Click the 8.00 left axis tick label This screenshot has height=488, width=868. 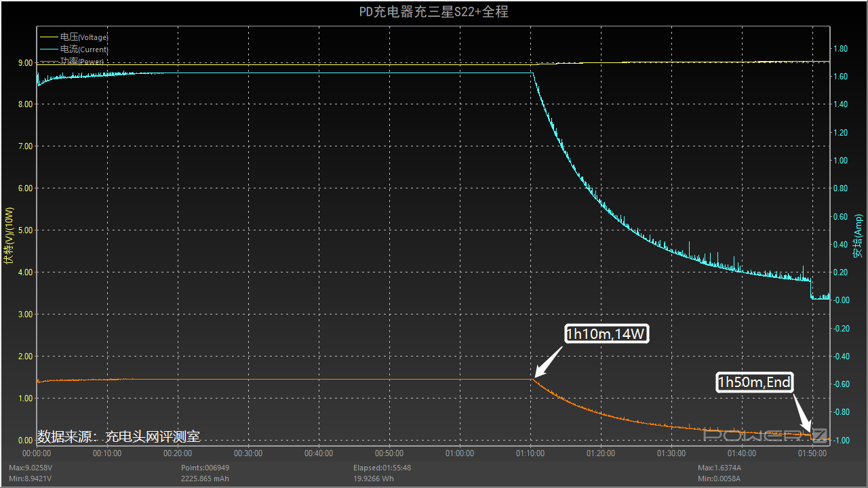click(x=25, y=104)
